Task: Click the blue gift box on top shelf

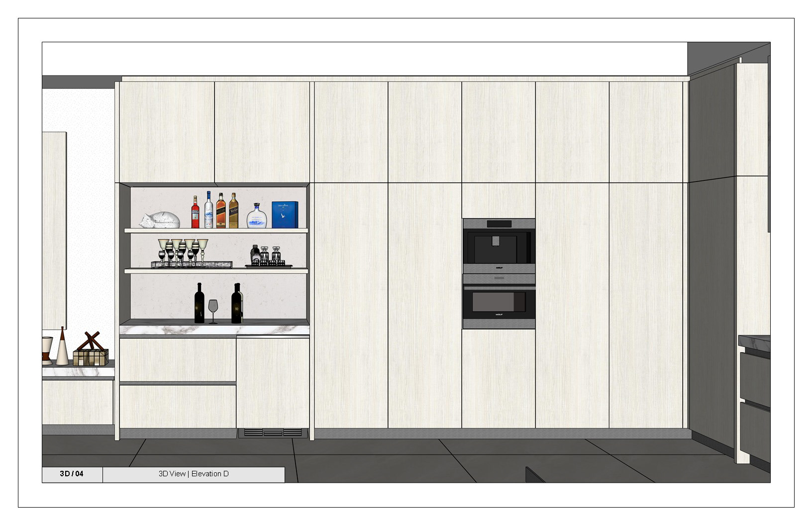Action: point(285,215)
